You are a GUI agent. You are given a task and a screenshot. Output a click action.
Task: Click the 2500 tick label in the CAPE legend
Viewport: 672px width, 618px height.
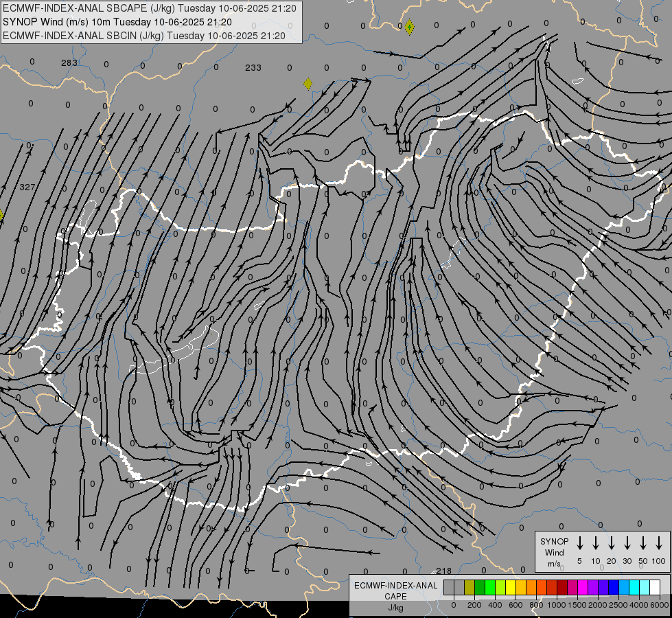pyautogui.click(x=618, y=605)
